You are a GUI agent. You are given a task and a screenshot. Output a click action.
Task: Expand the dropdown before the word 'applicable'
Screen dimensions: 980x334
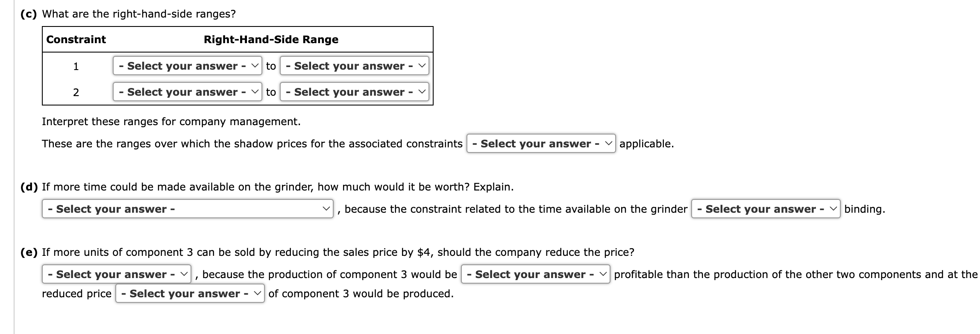[541, 144]
